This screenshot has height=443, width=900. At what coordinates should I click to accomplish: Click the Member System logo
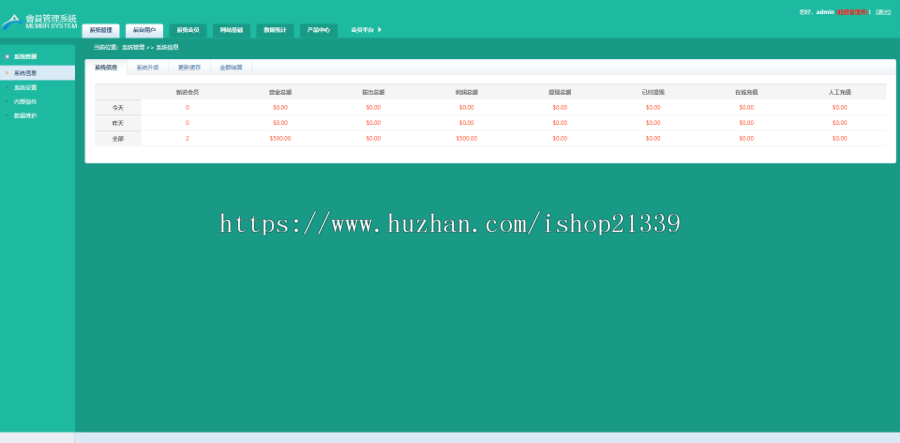(x=38, y=22)
